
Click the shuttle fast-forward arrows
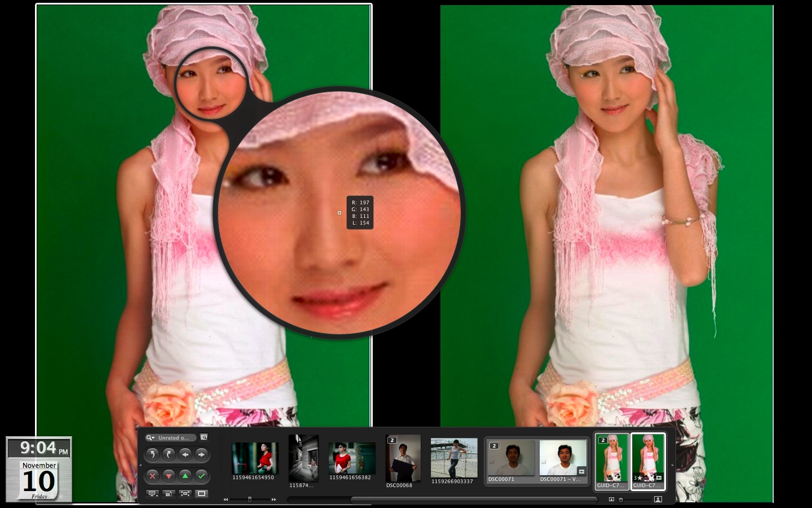coord(274,500)
